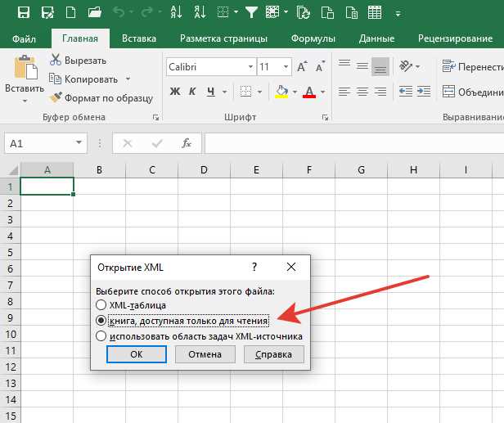Screen dimensions: 504x423
Task: Click the Insert Function fx icon
Action: (187, 142)
